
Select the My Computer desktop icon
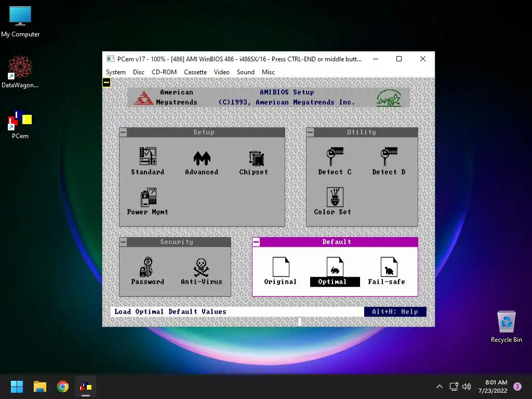(x=20, y=22)
